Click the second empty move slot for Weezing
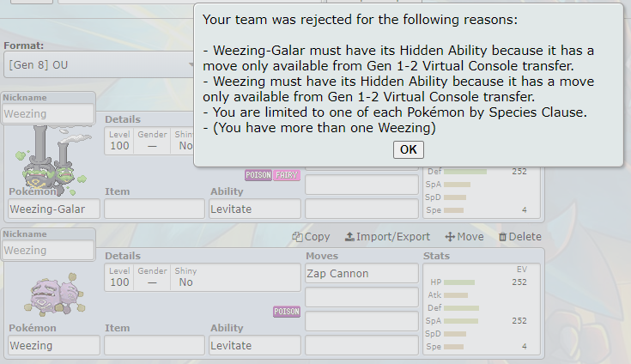 click(x=361, y=298)
